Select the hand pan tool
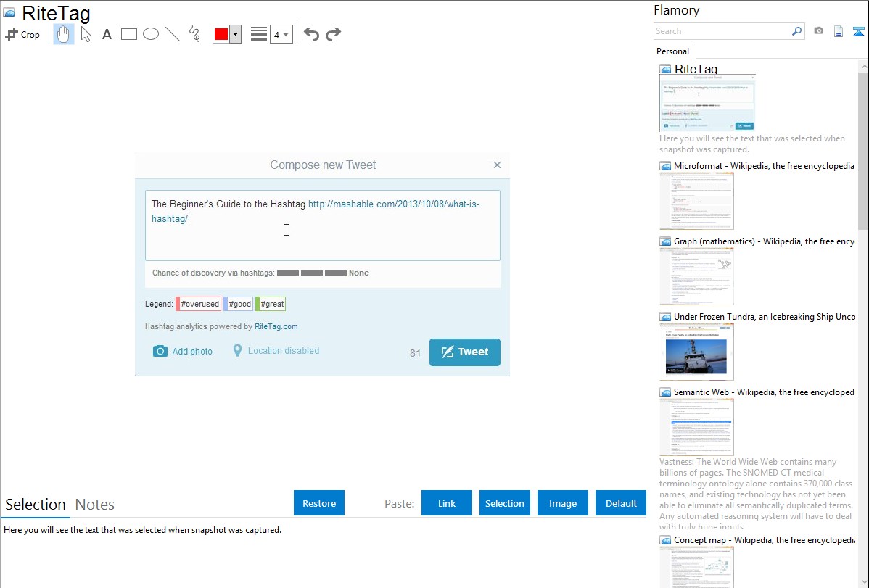Viewport: 869px width, 588px height. point(63,34)
